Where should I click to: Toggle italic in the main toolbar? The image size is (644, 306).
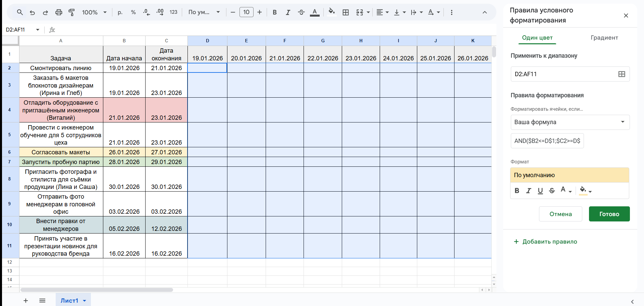coord(288,12)
